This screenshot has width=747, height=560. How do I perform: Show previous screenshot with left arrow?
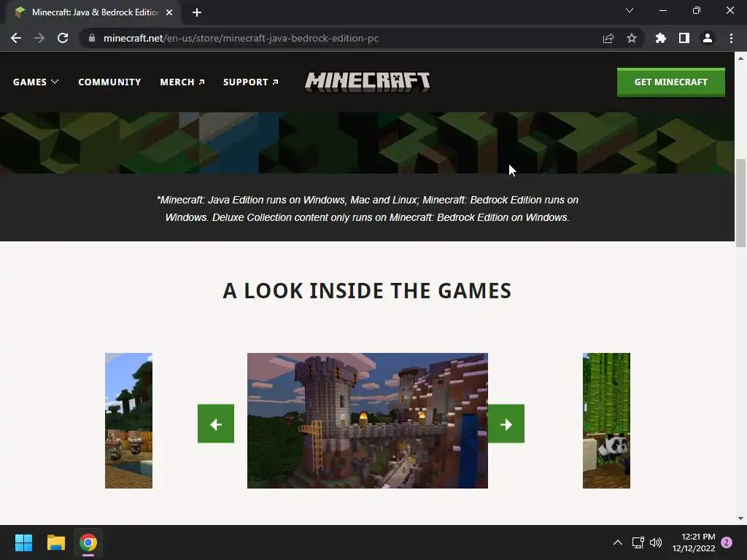click(216, 424)
